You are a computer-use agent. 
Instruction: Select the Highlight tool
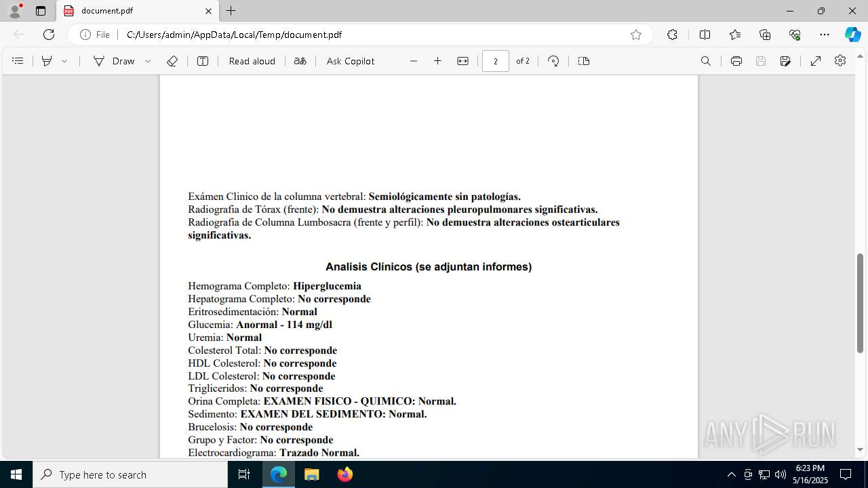click(x=47, y=61)
